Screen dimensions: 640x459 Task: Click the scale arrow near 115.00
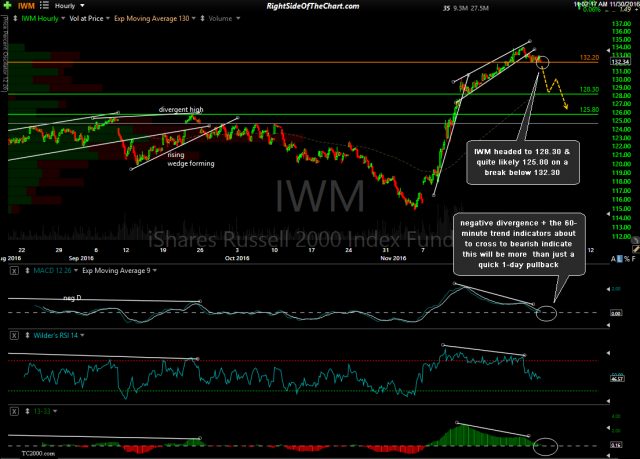[609, 213]
